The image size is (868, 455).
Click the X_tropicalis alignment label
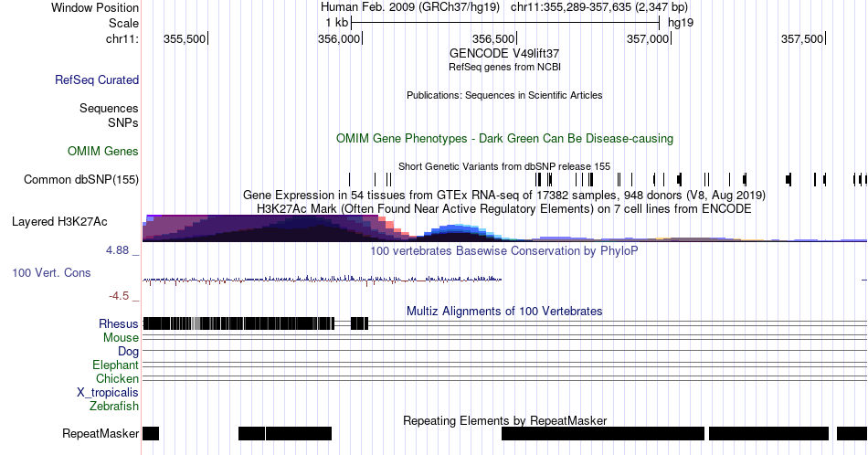click(108, 393)
